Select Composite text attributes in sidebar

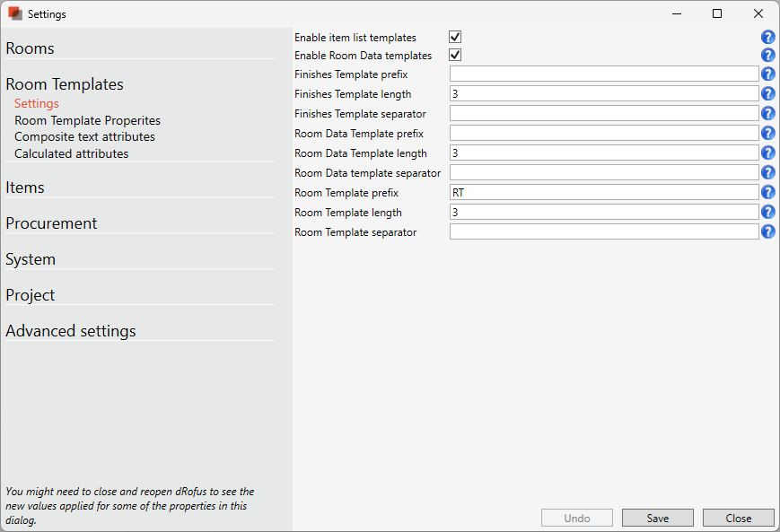coord(84,137)
